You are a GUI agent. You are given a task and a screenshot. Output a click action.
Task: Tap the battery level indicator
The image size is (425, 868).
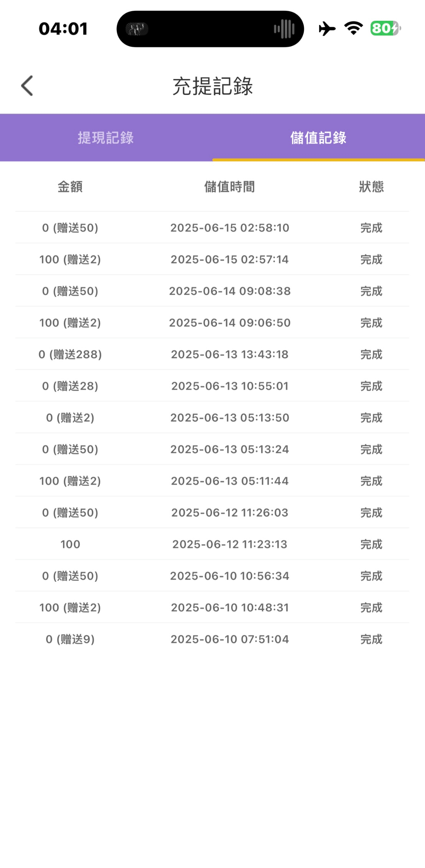[385, 28]
